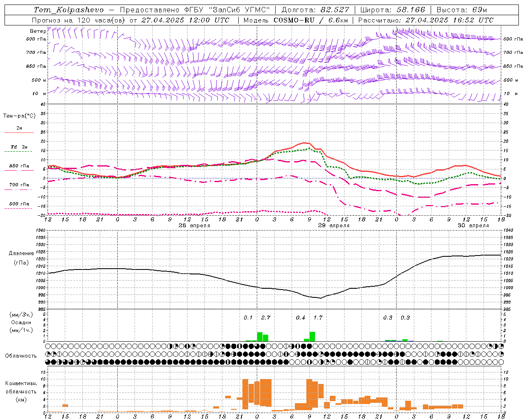
Task: Click the "29 апреля" date label
Action: (334, 226)
